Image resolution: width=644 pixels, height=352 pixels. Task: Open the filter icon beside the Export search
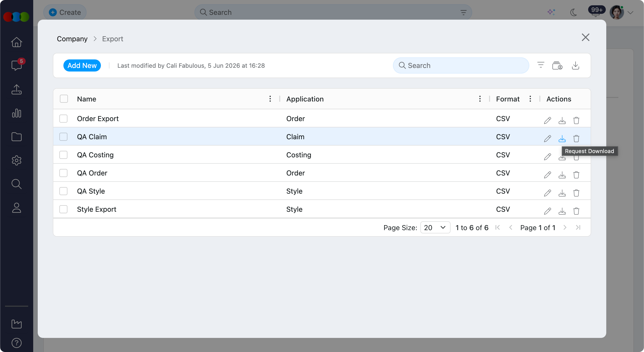(x=541, y=65)
